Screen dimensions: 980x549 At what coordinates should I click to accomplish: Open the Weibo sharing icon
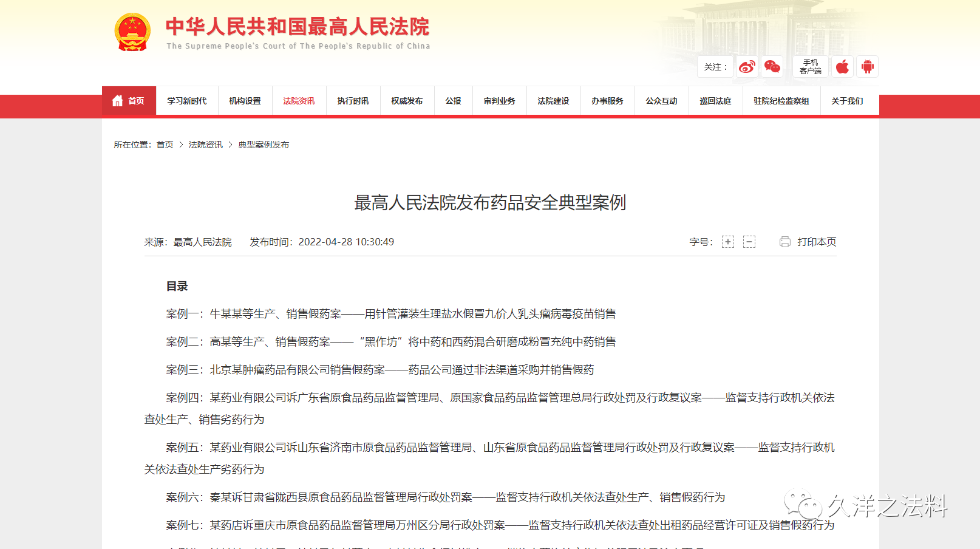(747, 67)
